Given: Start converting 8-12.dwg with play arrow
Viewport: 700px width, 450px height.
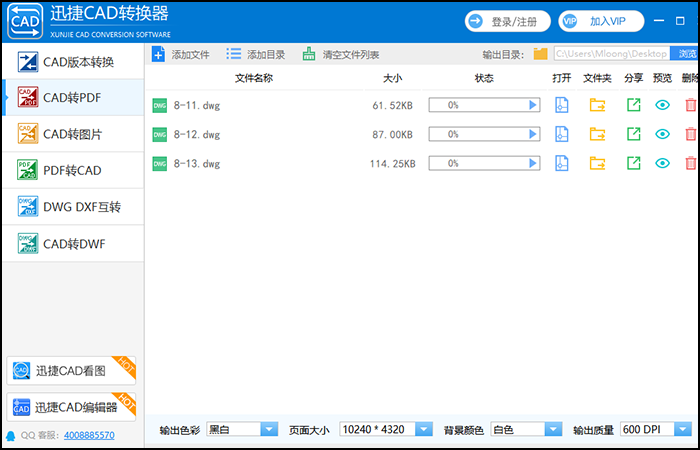Looking at the screenshot, I should pos(532,134).
